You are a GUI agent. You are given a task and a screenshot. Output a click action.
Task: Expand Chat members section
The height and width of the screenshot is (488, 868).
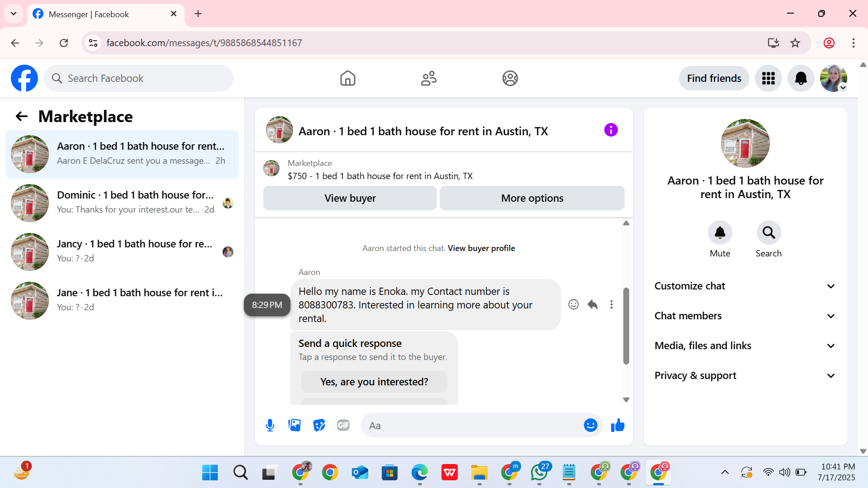745,316
